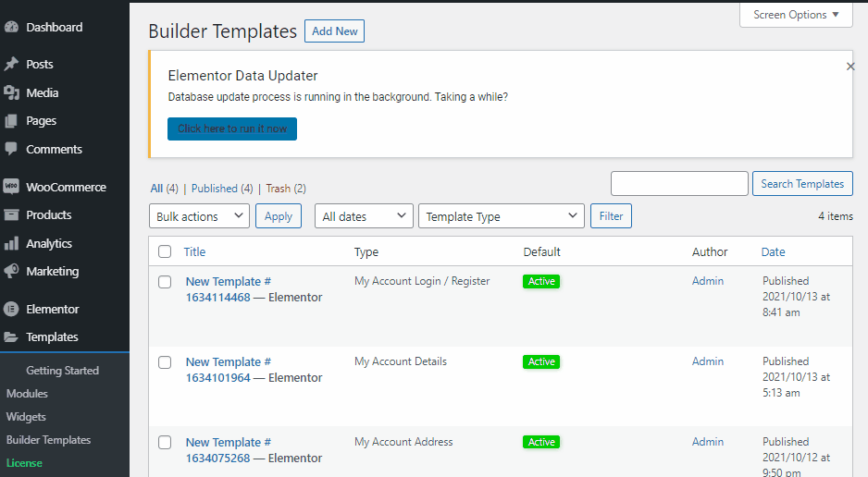Go to Media in the sidebar
Viewport: 868px width, 477px height.
tap(42, 92)
